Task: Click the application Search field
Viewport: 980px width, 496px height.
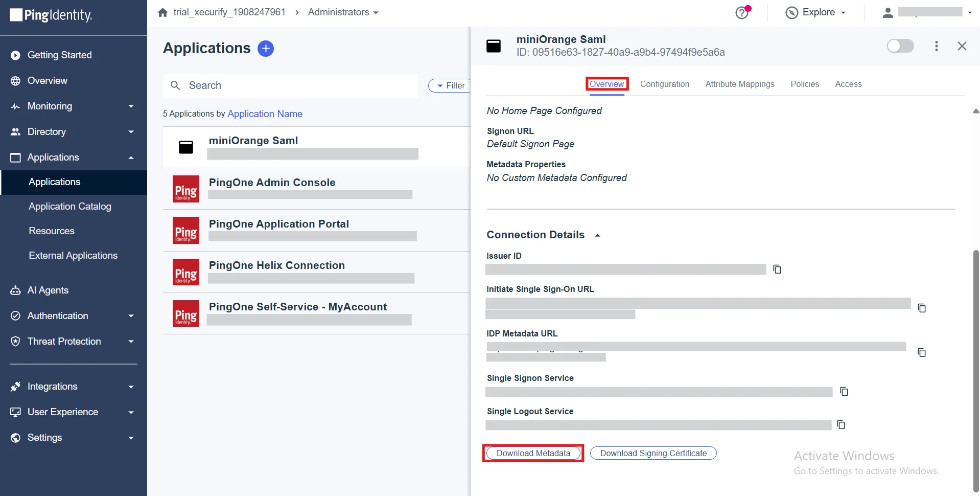Action: (x=290, y=85)
